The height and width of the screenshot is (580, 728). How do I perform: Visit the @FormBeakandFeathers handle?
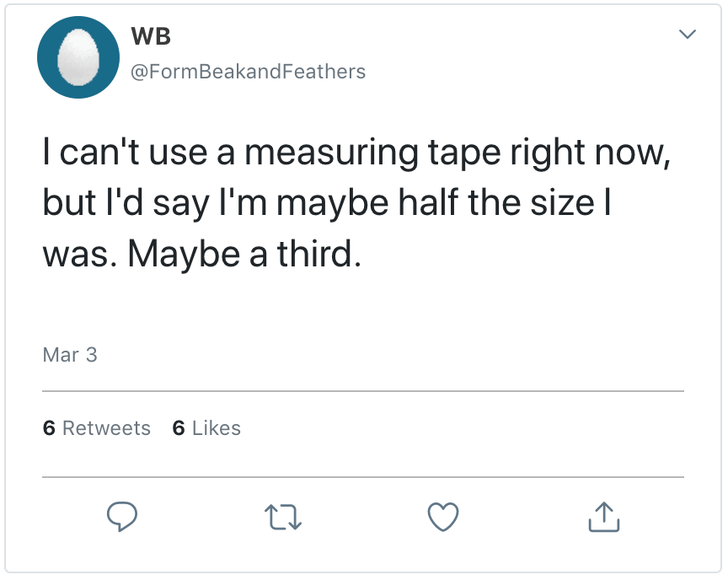pos(248,72)
